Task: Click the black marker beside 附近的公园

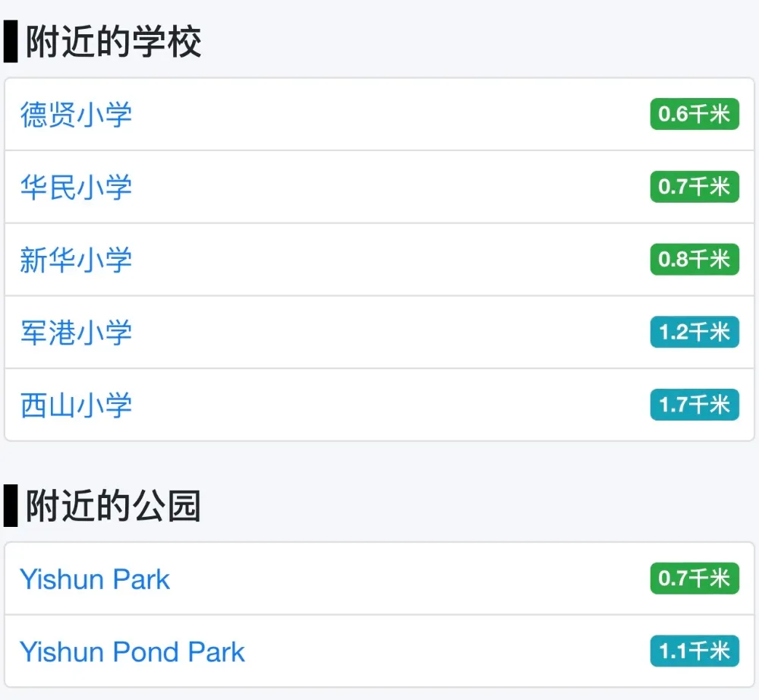Action: pyautogui.click(x=11, y=506)
